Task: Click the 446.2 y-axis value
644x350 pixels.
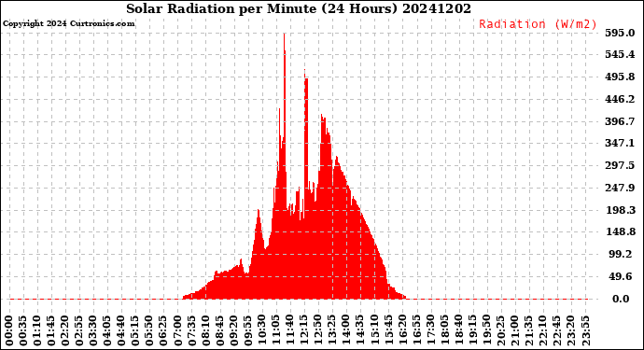Action: (x=620, y=99)
